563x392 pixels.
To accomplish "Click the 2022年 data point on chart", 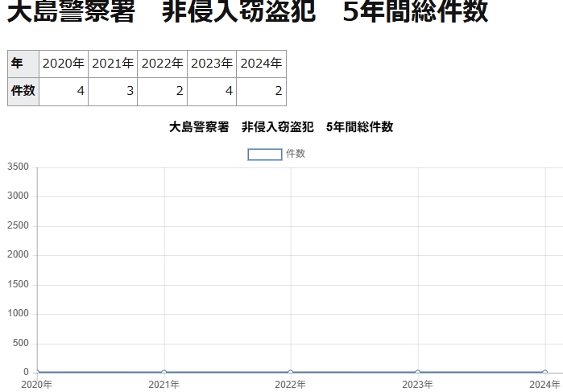I will pyautogui.click(x=291, y=373).
